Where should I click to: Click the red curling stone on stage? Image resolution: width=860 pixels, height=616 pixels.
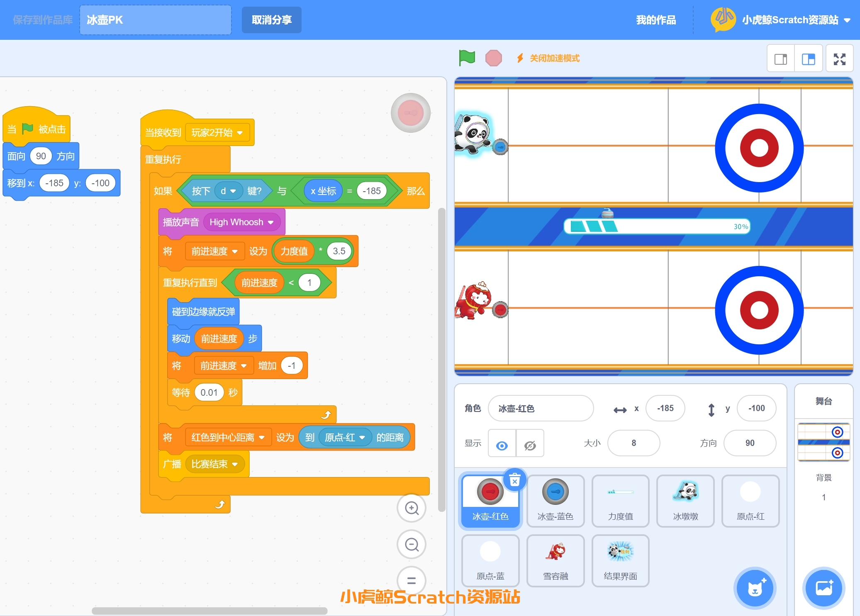pyautogui.click(x=500, y=309)
